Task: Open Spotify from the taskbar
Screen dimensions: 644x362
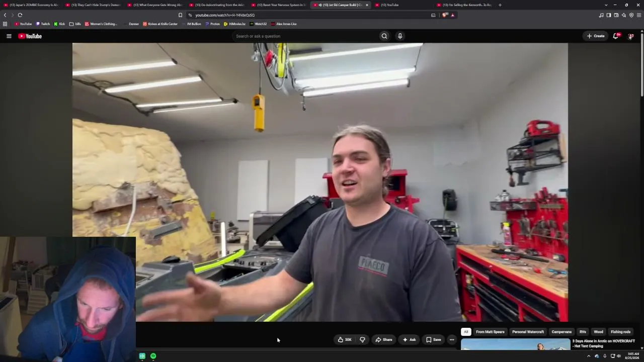Action: tap(153, 356)
